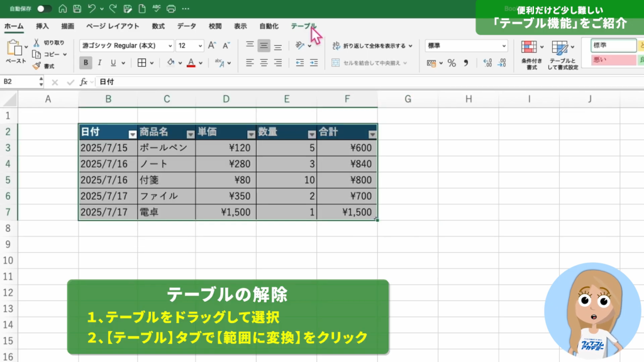This screenshot has height=362, width=644.
Task: Click the undo arrow icon
Action: (92, 9)
